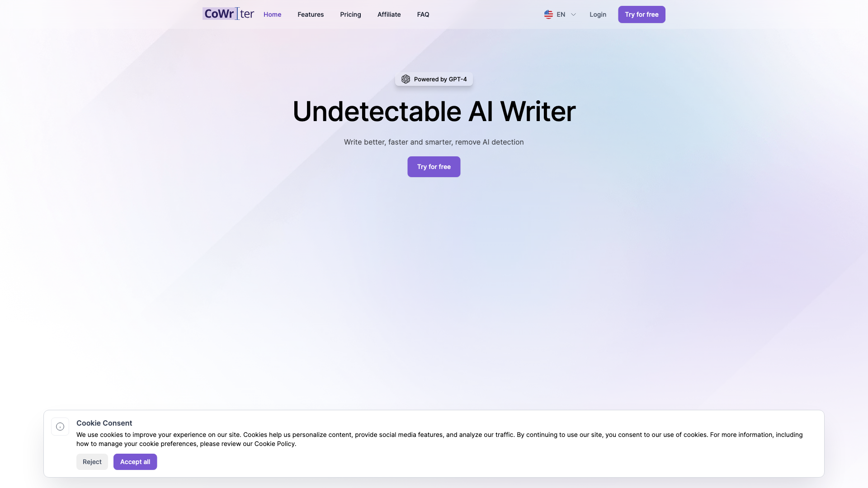Click the Home navigation tab
868x488 pixels.
click(x=272, y=14)
